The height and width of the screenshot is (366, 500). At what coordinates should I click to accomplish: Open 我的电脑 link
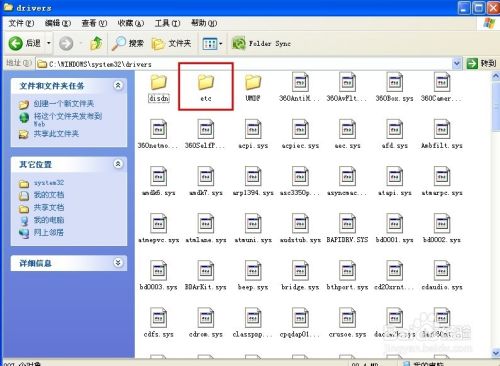click(x=41, y=220)
